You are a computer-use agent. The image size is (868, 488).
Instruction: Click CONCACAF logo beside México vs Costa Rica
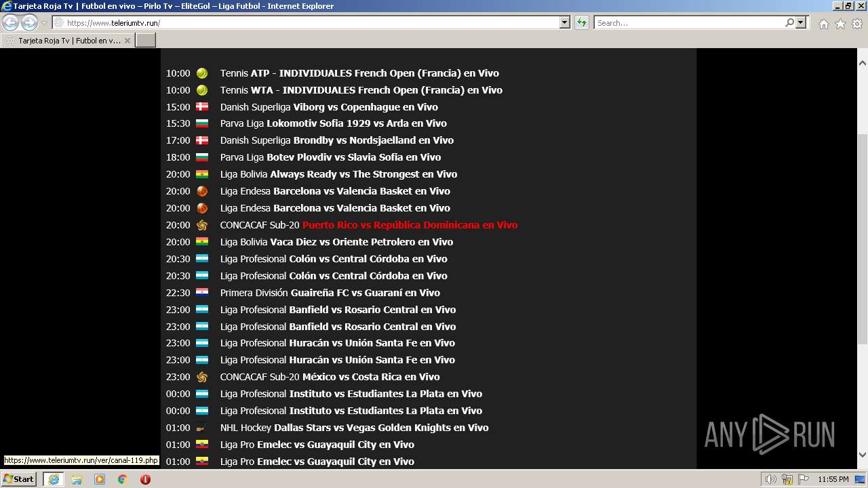click(202, 377)
